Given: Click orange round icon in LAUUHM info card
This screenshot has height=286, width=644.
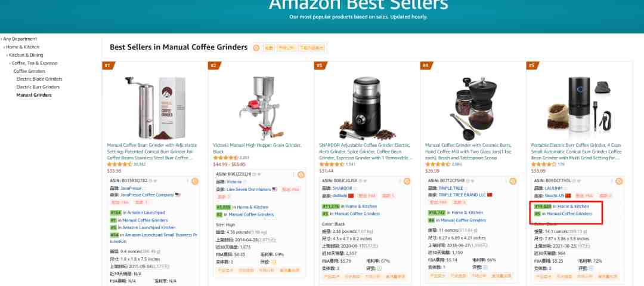Looking at the screenshot, I should tap(619, 181).
